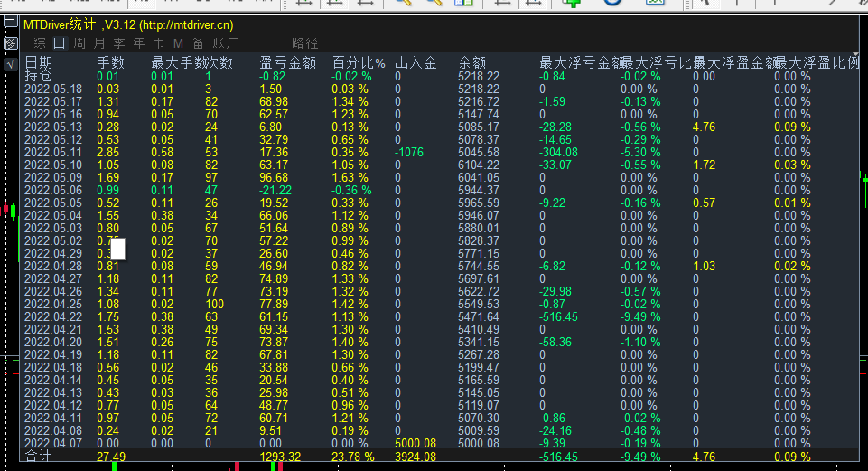
Task: Select the 日 daily statistics tab
Action: pos(60,43)
